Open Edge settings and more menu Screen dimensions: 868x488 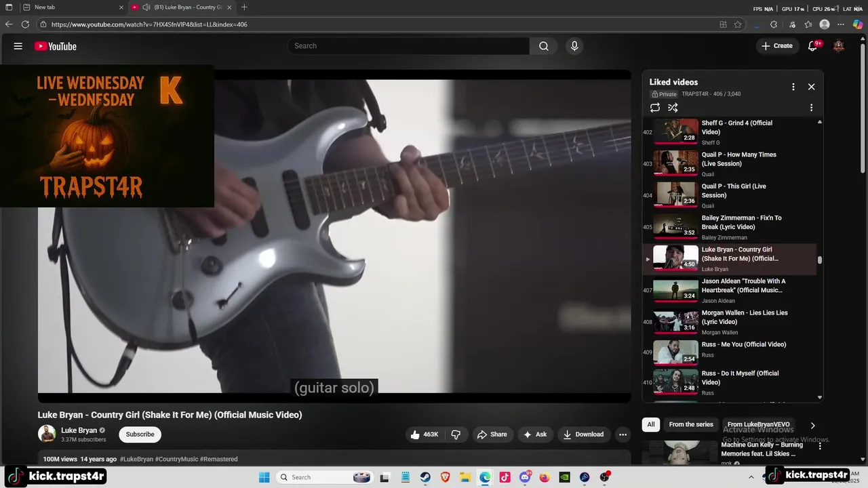pos(842,24)
